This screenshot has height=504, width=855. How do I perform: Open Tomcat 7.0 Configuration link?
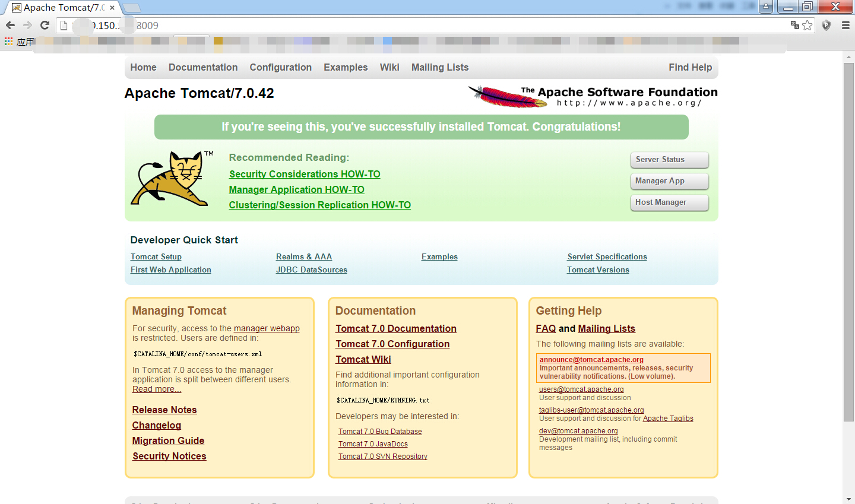coord(392,344)
